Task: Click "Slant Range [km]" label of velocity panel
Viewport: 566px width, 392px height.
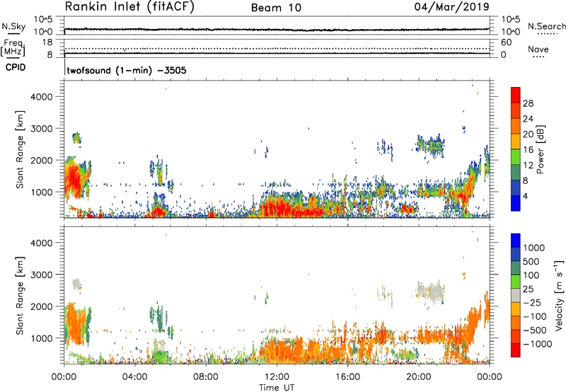Action: pyautogui.click(x=20, y=296)
